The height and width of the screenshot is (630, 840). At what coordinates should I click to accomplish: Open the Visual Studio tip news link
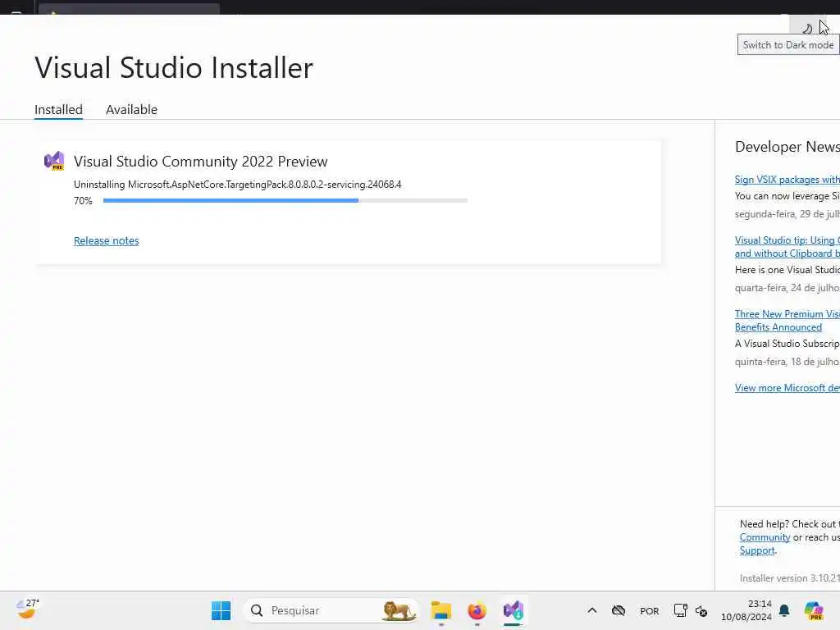(787, 246)
